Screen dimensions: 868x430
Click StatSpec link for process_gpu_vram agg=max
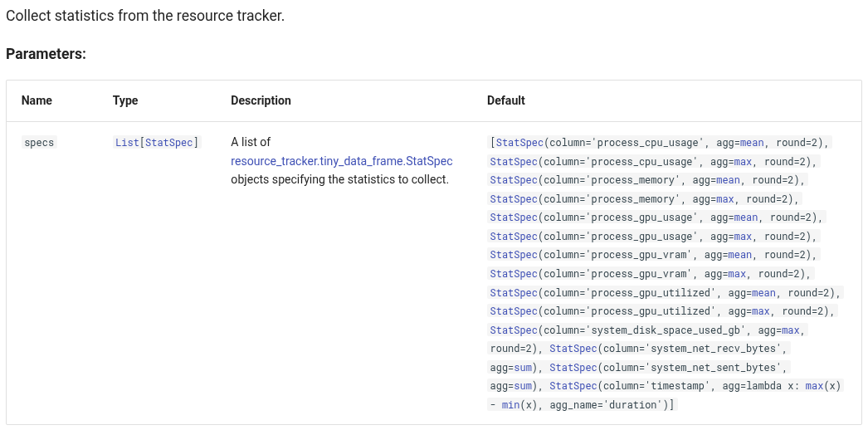514,274
